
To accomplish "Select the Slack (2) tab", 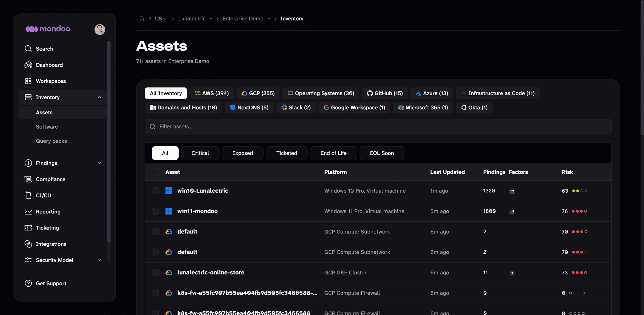I will [296, 108].
